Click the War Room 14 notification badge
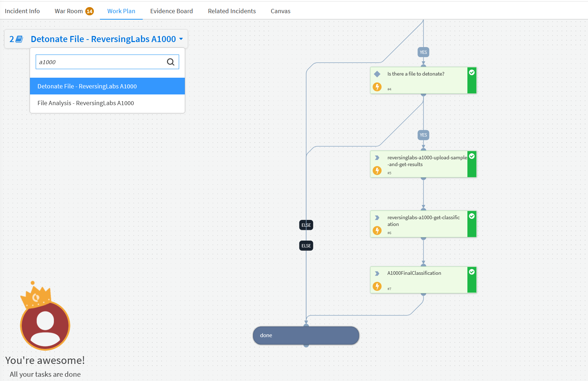This screenshot has height=381, width=588. (x=90, y=11)
